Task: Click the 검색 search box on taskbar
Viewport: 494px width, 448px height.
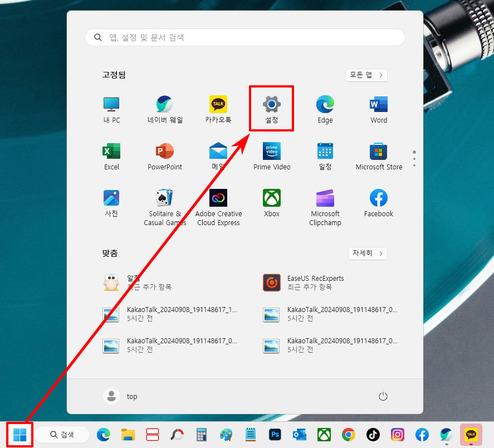Action: (x=62, y=435)
